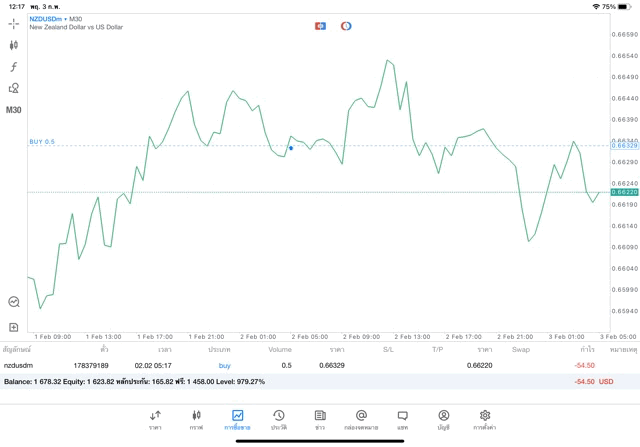This screenshot has width=640, height=447.
Task: Open the Mailbox (กล่องจดหมาย) tab
Action: click(x=361, y=419)
